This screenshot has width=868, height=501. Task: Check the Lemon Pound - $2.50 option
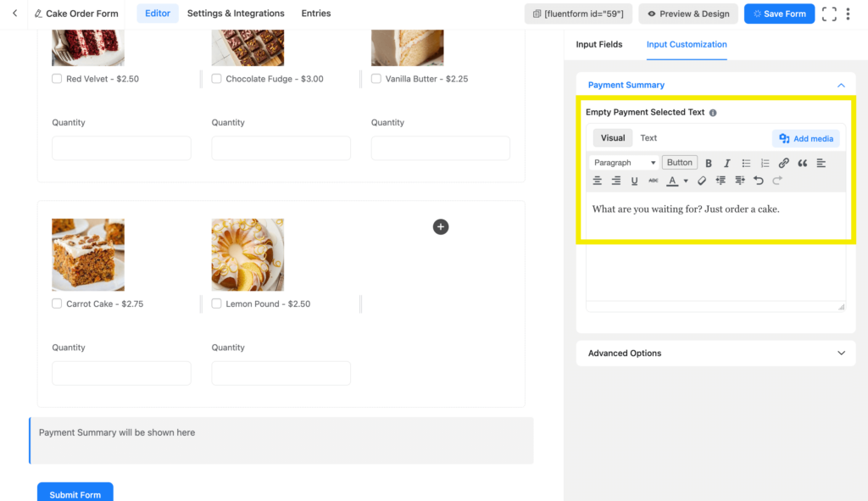pos(216,303)
